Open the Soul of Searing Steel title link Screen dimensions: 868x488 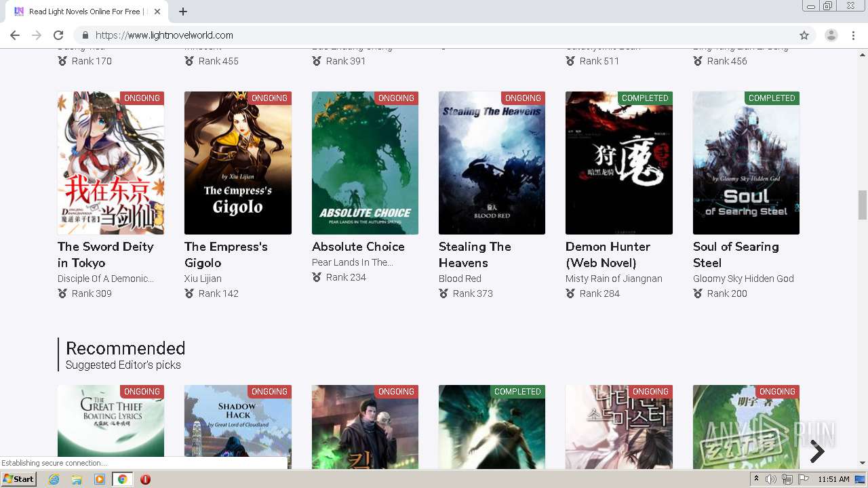pos(736,255)
